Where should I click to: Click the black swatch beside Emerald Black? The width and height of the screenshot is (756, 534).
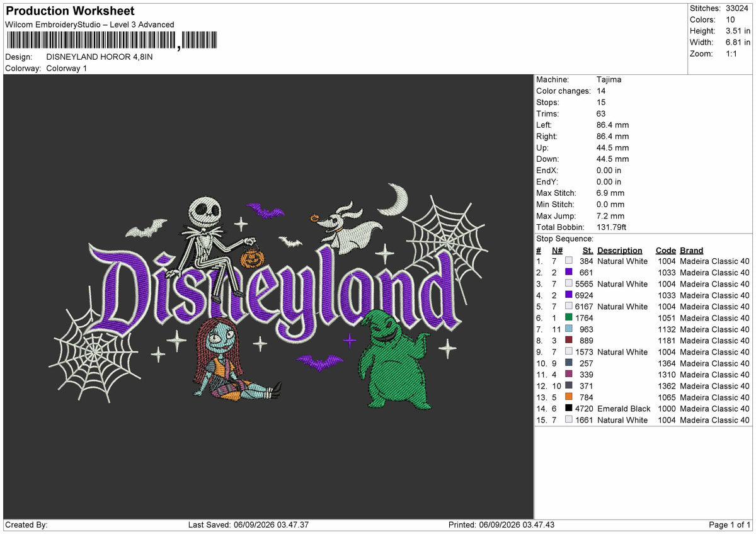tap(569, 409)
